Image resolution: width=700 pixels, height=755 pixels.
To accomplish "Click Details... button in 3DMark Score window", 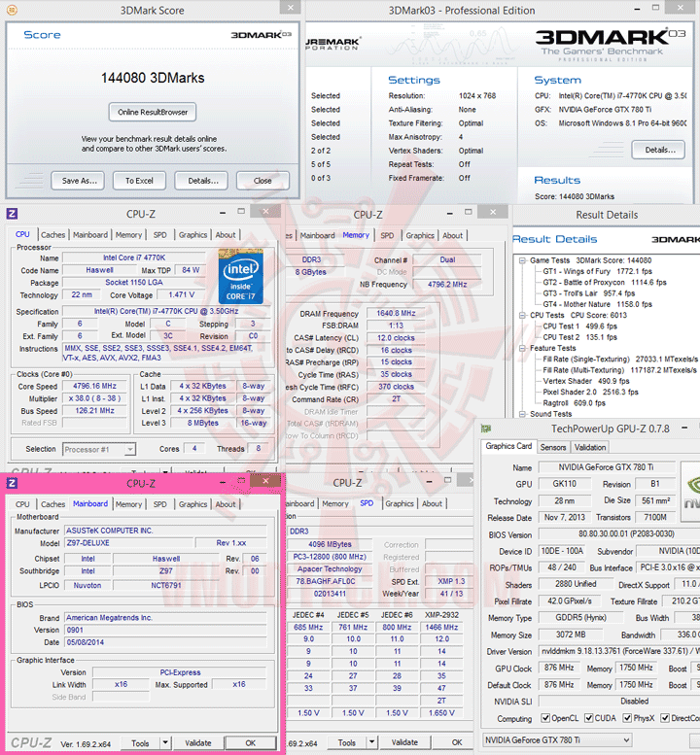I will (x=203, y=181).
